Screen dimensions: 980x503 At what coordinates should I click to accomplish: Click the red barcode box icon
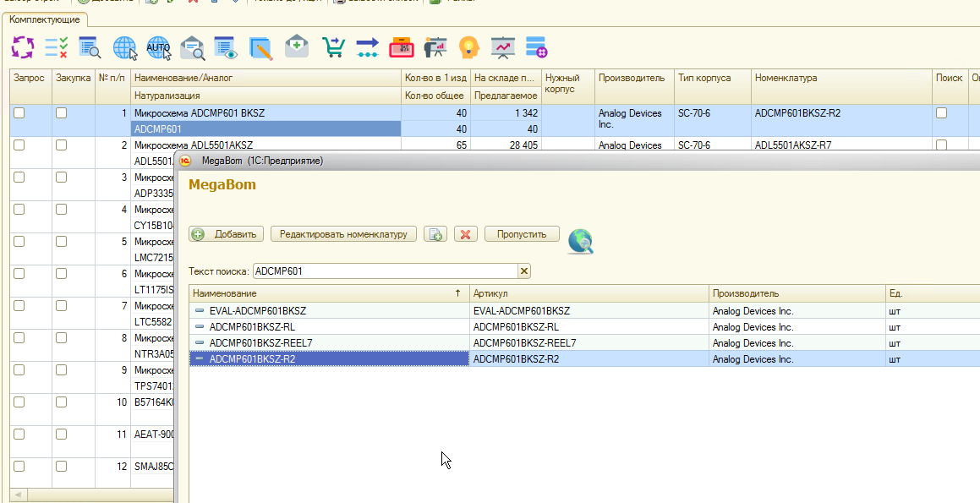click(x=401, y=47)
